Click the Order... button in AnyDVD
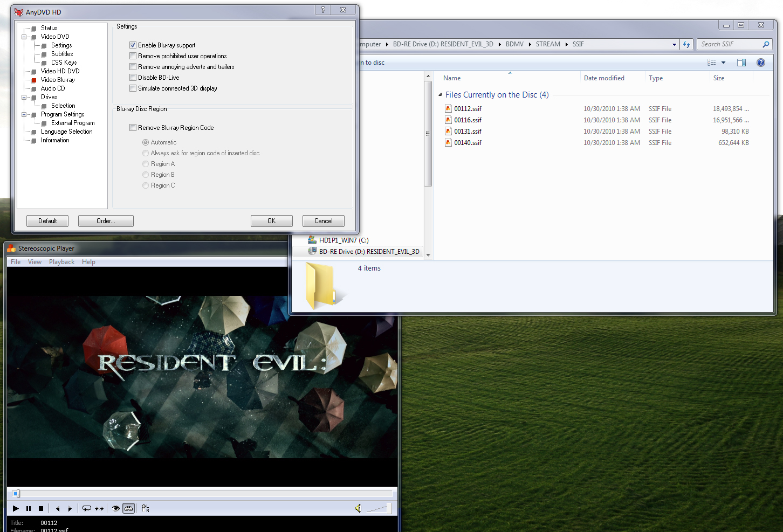Viewport: 783px width, 532px height. pyautogui.click(x=106, y=221)
